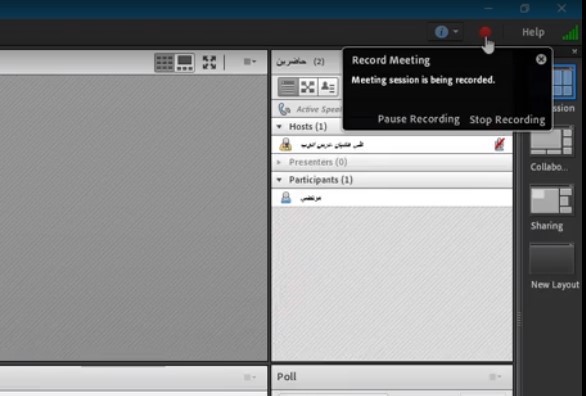This screenshot has height=396, width=586.
Task: Select attendee status view icon
Action: click(x=328, y=87)
